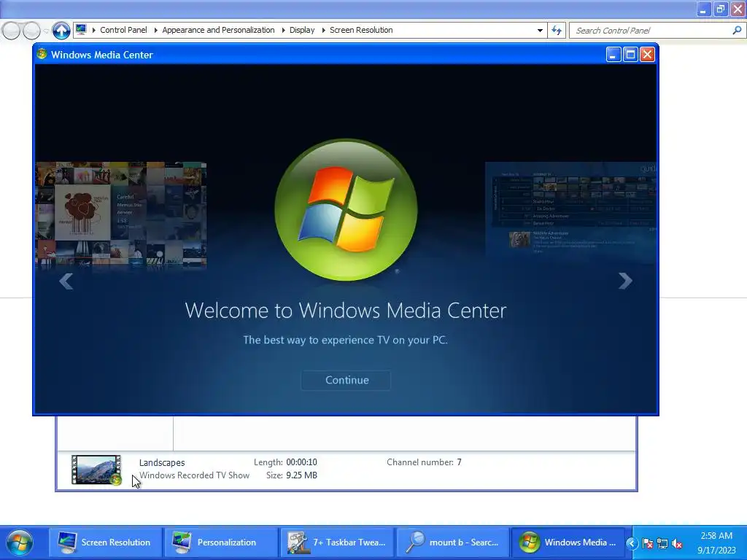Switch to mount b Search taskbar button

click(x=452, y=542)
